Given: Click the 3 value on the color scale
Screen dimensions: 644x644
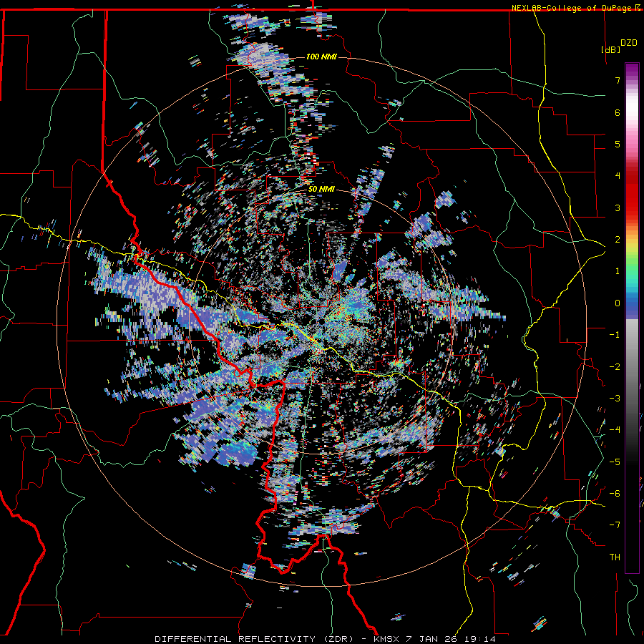Looking at the screenshot, I should tap(618, 208).
